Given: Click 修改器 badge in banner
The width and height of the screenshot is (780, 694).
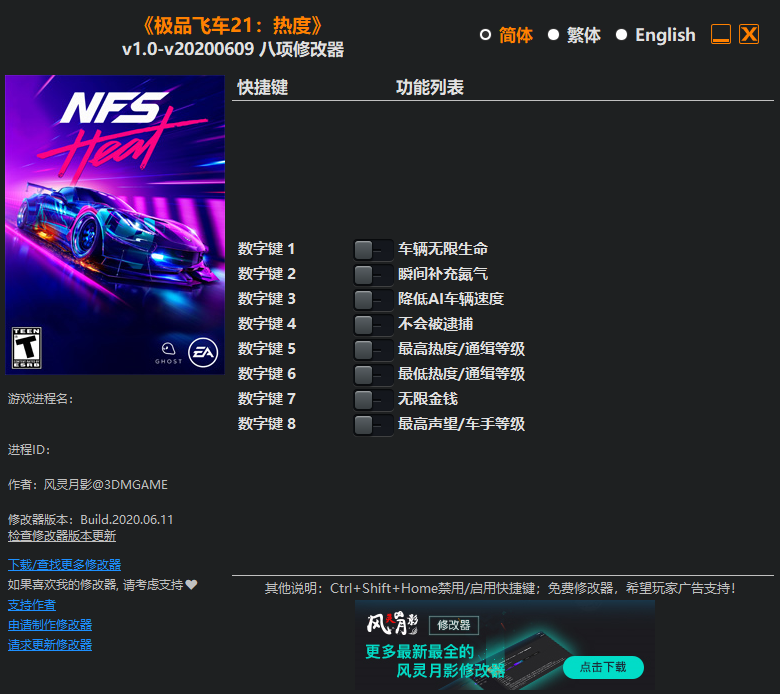Looking at the screenshot, I should coord(454,625).
